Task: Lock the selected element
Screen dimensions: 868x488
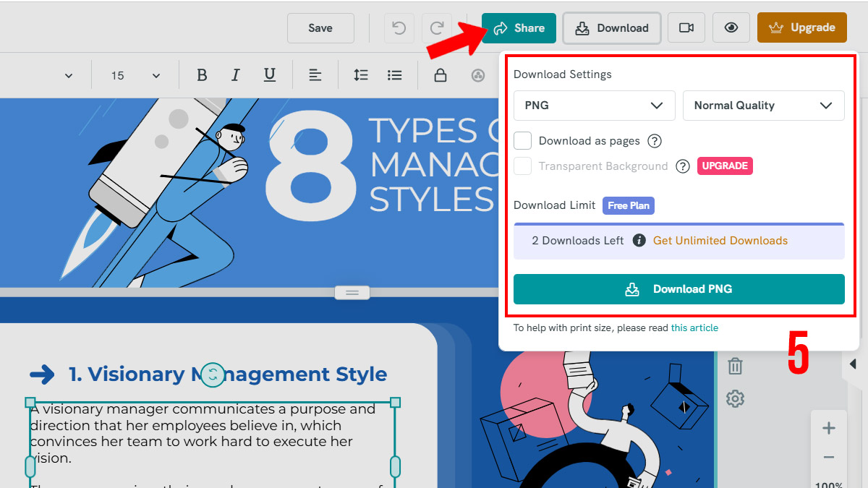Action: pyautogui.click(x=440, y=75)
